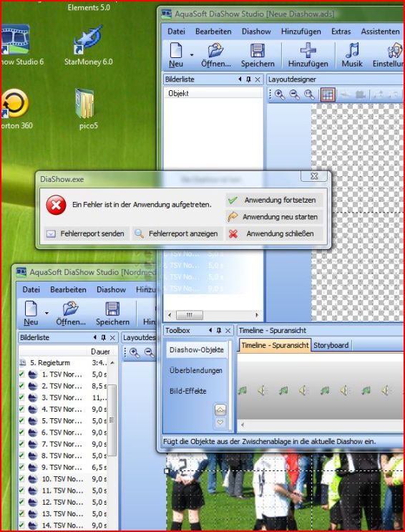Switch to the Storyboard tab

coord(331,345)
